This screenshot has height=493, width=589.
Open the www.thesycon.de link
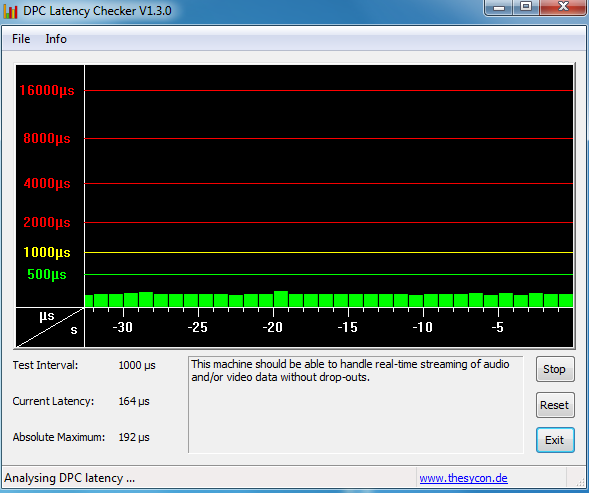[463, 478]
